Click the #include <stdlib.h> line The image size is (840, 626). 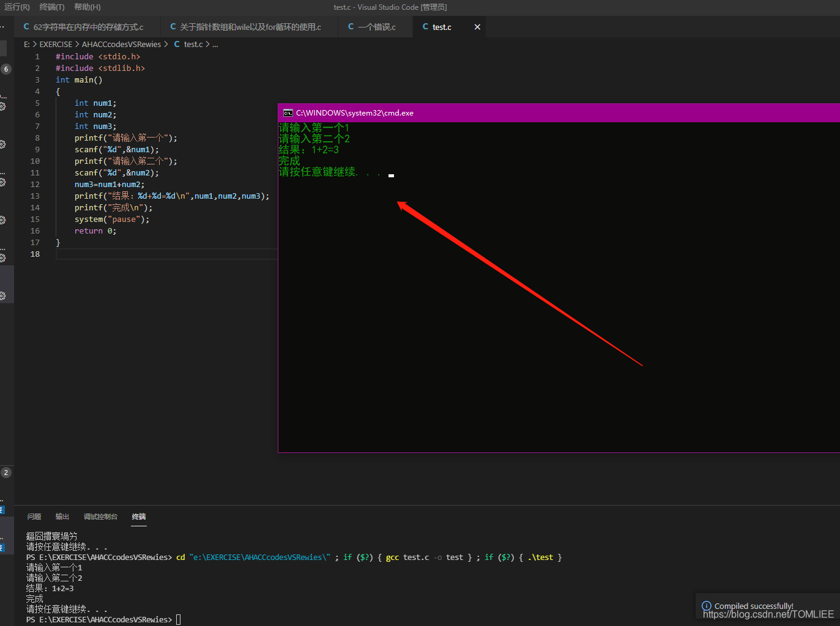100,68
